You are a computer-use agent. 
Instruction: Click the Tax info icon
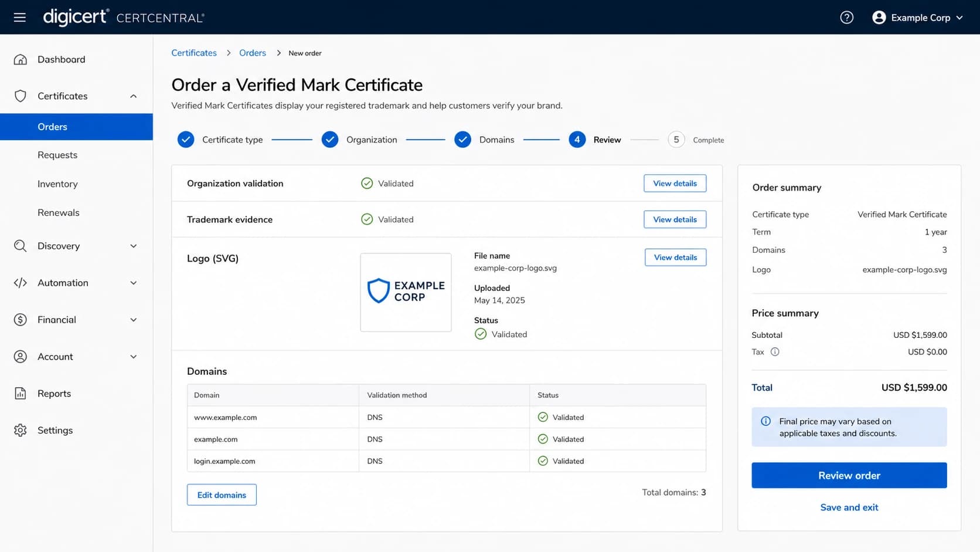775,352
